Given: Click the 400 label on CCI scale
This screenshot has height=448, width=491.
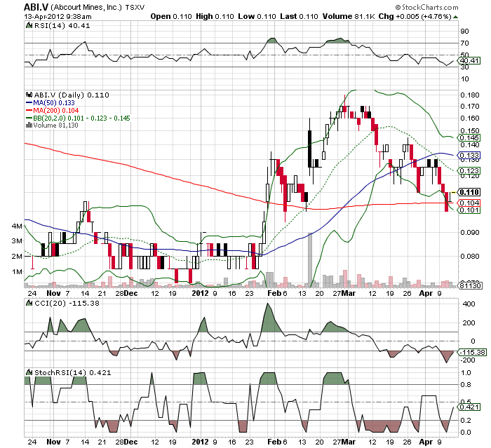Looking at the screenshot, I should point(469,304).
